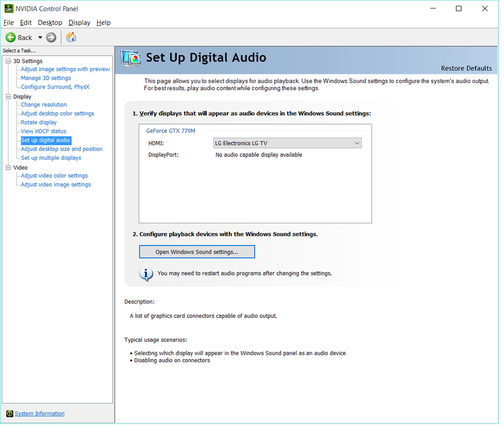The image size is (504, 427).
Task: Click the 3D Settings category label
Action: pyautogui.click(x=28, y=61)
